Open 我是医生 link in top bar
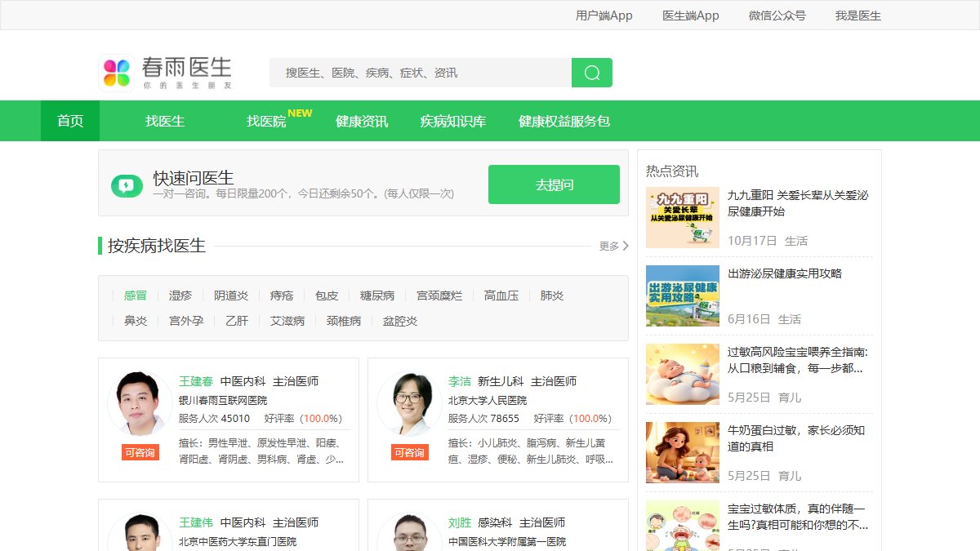The width and height of the screenshot is (980, 551). click(x=858, y=16)
